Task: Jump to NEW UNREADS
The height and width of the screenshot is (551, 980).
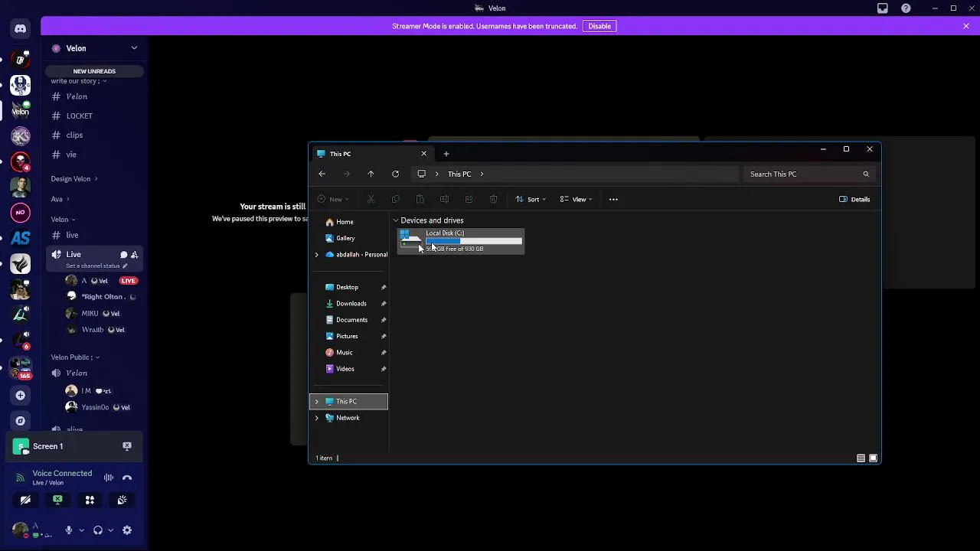Action: point(94,71)
